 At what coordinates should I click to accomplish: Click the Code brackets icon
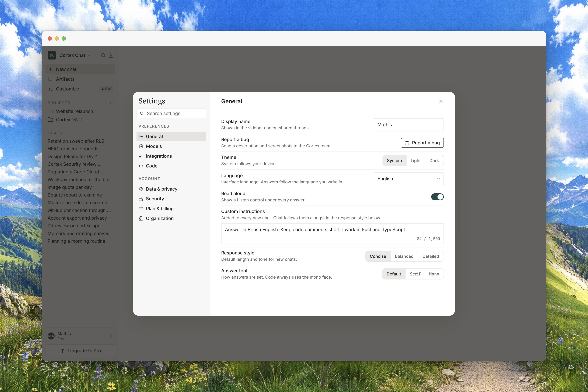[141, 166]
